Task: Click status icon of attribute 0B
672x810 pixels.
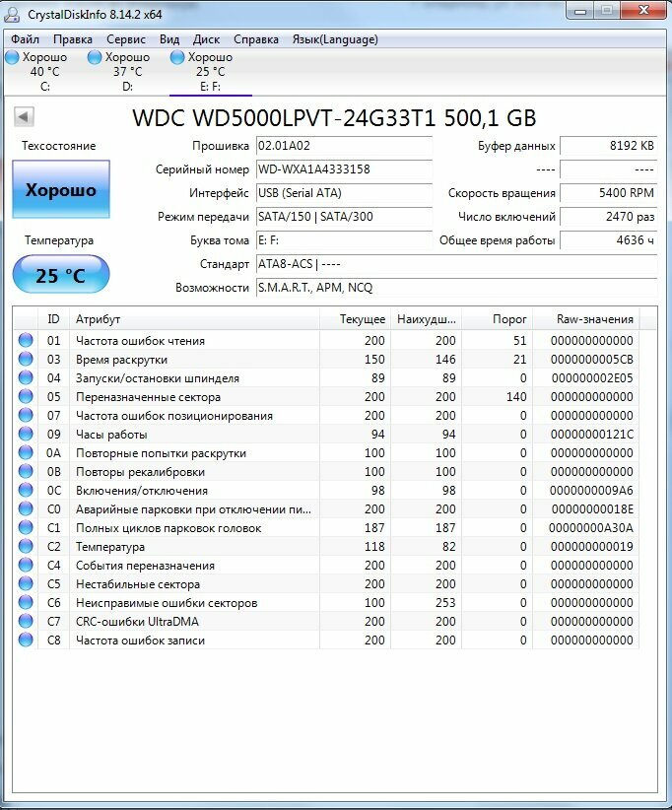Action: pyautogui.click(x=26, y=471)
